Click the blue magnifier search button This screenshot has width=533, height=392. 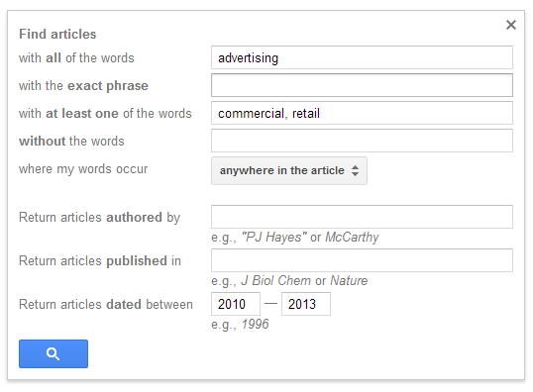pyautogui.click(x=53, y=353)
